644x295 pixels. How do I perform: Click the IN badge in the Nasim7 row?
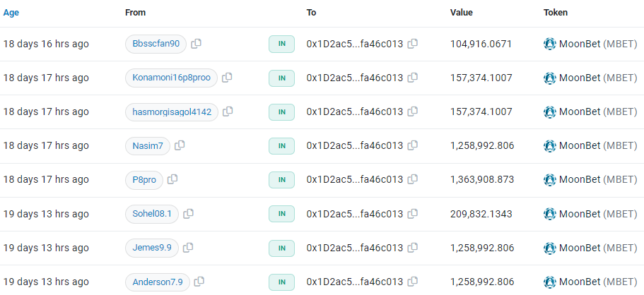282,146
